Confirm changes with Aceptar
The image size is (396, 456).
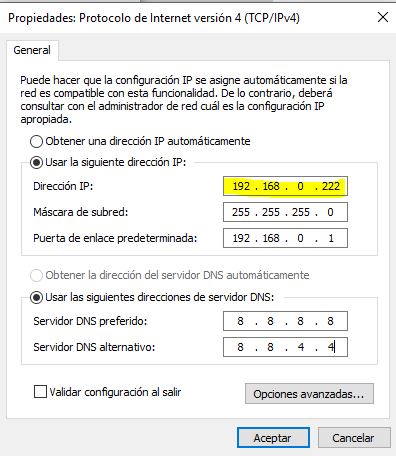coord(273,438)
